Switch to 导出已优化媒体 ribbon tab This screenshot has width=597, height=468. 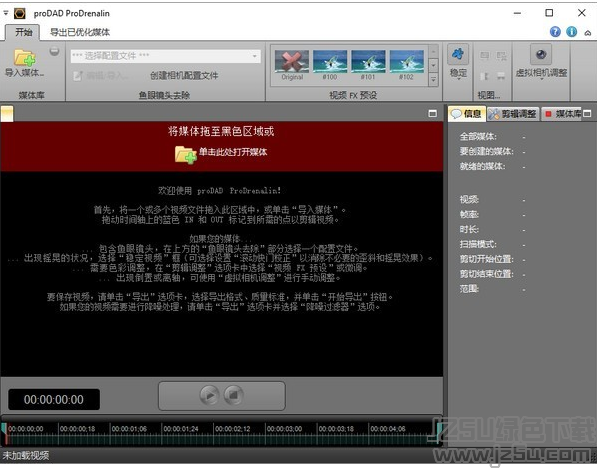[80, 32]
